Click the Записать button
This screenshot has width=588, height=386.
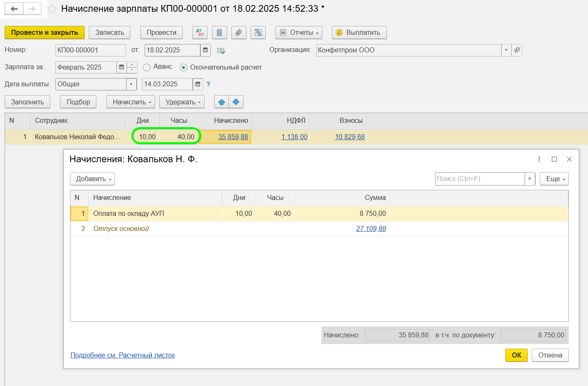pyautogui.click(x=110, y=32)
